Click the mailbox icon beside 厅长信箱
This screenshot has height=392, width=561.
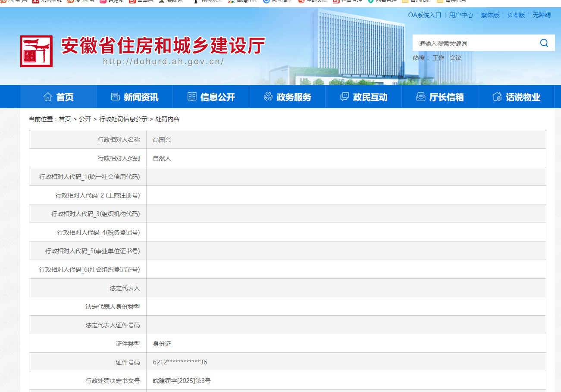coord(421,97)
